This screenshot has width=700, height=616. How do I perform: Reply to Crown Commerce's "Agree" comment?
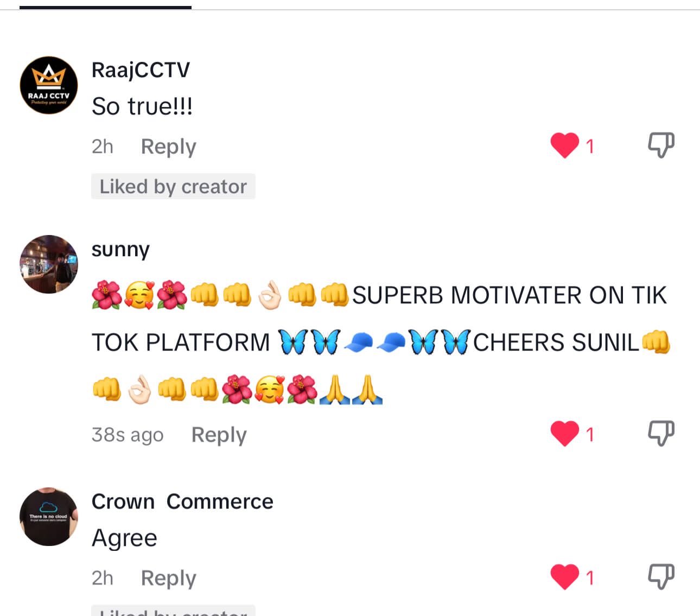(168, 578)
